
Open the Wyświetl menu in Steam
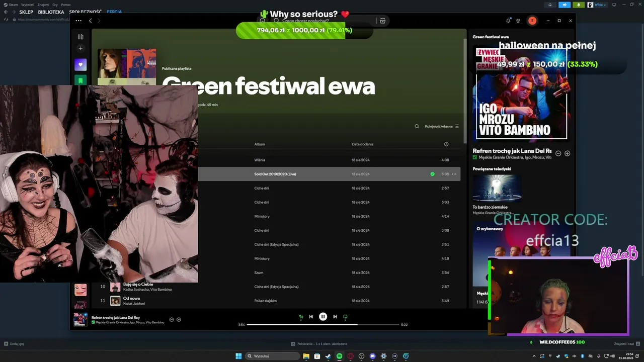tap(28, 5)
